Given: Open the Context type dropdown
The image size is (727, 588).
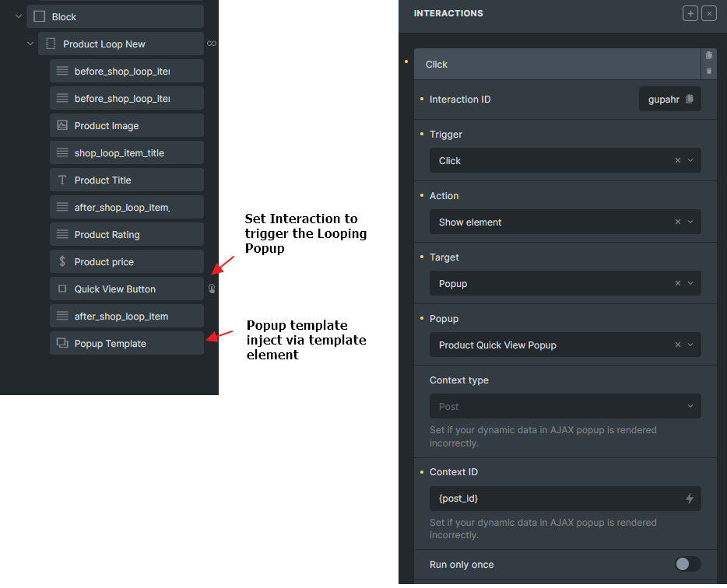Looking at the screenshot, I should 564,407.
